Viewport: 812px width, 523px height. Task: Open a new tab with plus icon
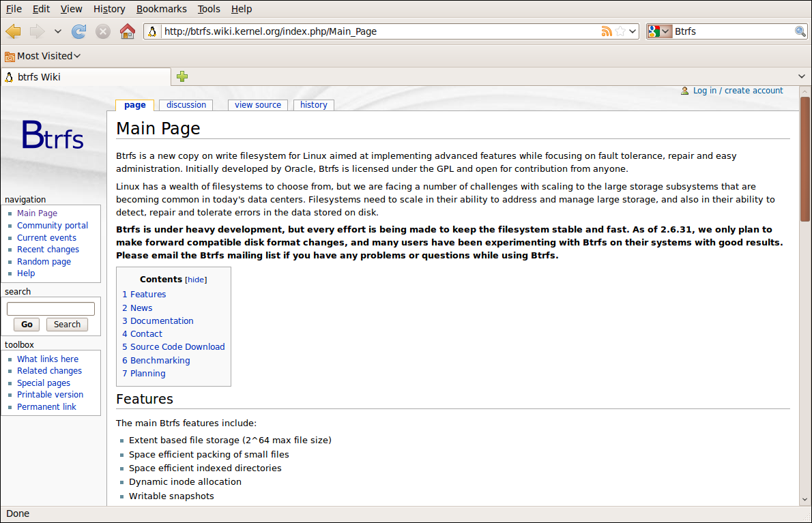[x=182, y=76]
